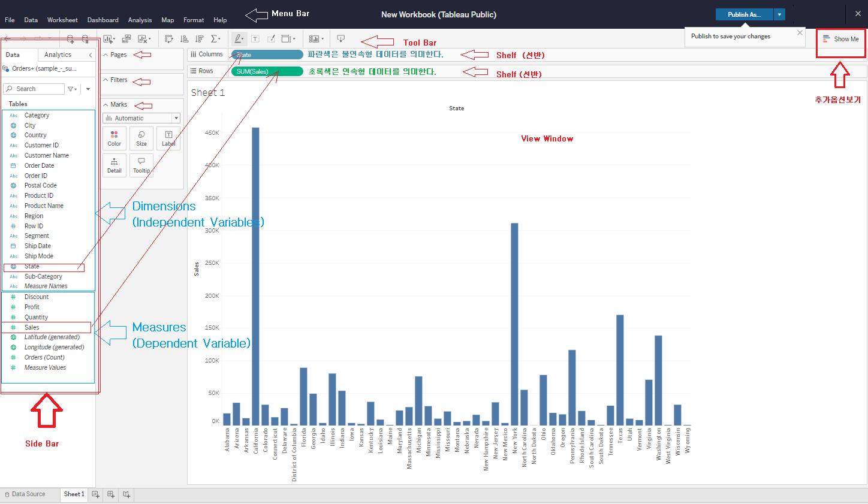Click the Tooltip marks card button
The height and width of the screenshot is (504, 868).
click(141, 165)
